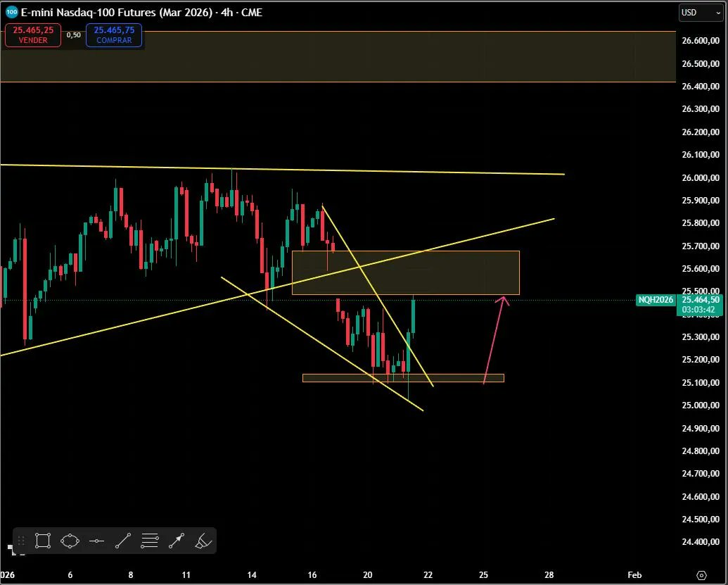Select the Horizontal Line tool
728x585 pixels.
[x=96, y=541]
